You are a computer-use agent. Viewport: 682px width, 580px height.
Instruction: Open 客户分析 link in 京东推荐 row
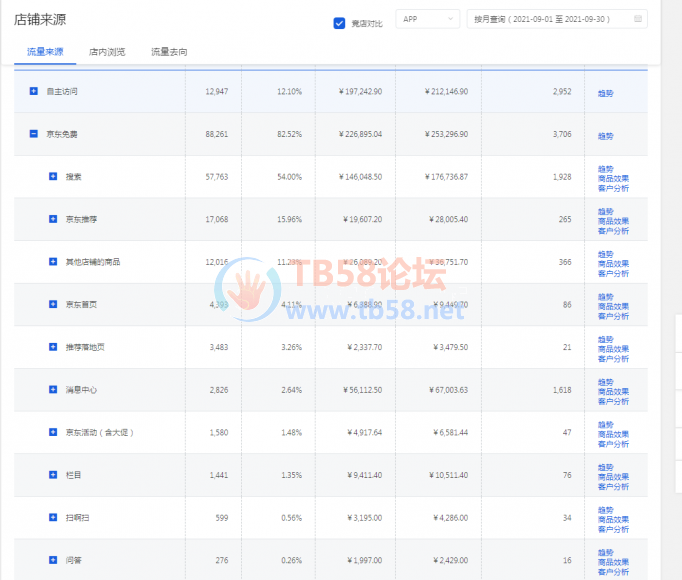pyautogui.click(x=613, y=231)
